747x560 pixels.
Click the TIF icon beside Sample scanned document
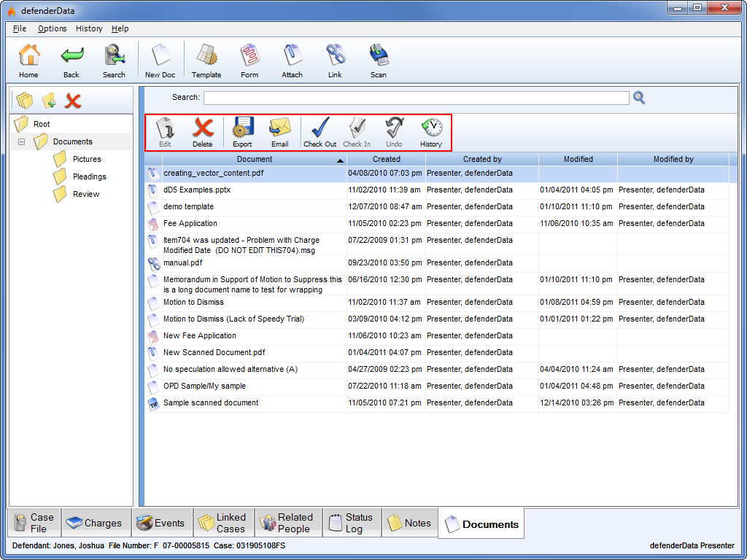(x=153, y=404)
